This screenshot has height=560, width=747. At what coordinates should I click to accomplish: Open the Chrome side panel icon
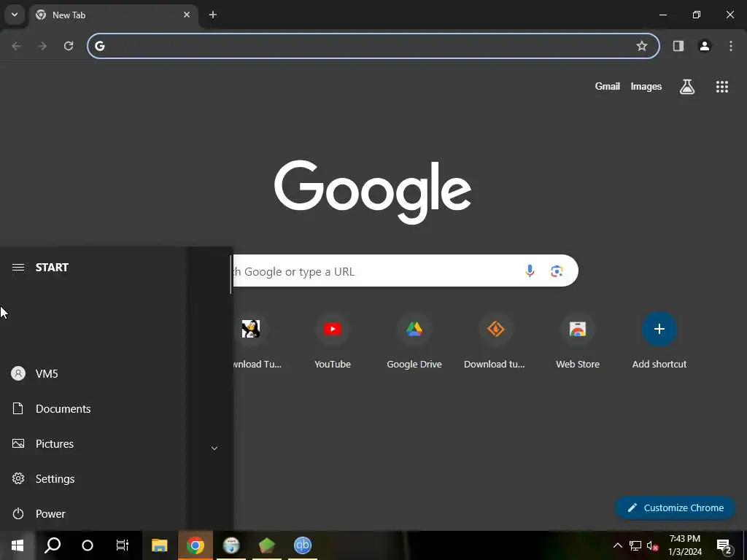point(678,46)
